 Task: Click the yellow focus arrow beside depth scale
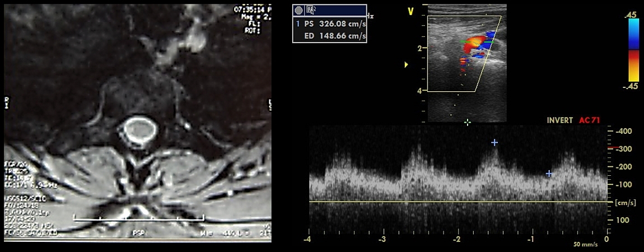pyautogui.click(x=407, y=64)
